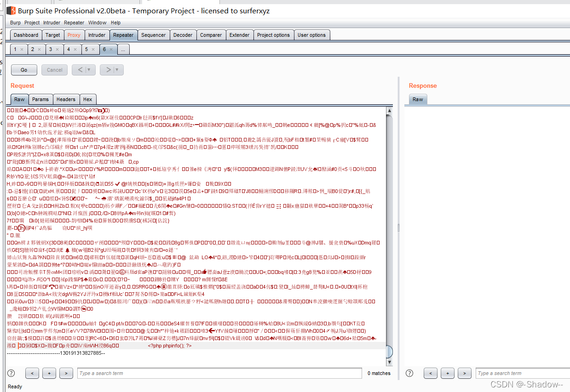Switch to the Decoder tab
Screen dimensions: 570x392
[183, 35]
